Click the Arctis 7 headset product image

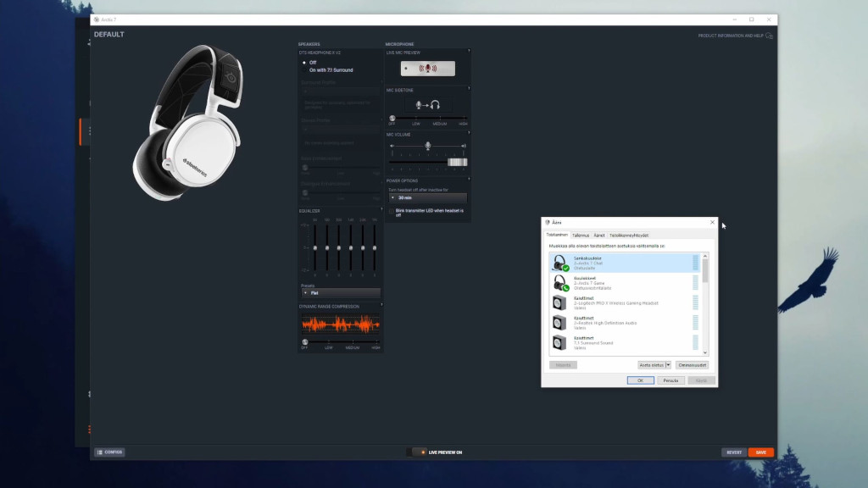pyautogui.click(x=188, y=122)
